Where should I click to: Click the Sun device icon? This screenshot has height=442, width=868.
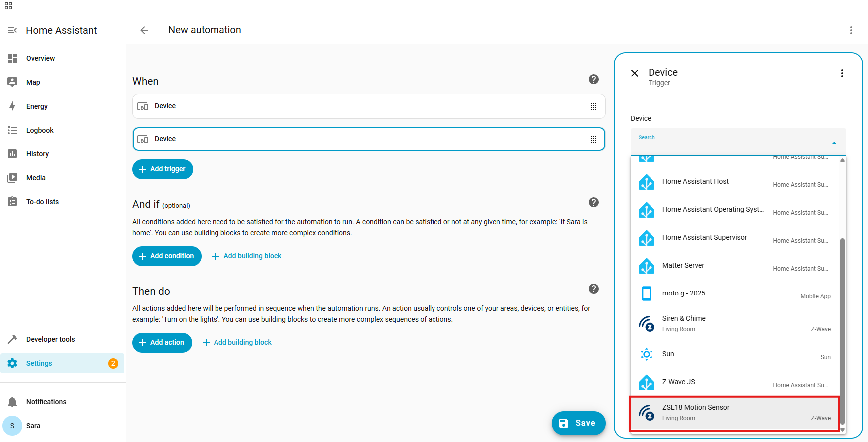pos(647,354)
